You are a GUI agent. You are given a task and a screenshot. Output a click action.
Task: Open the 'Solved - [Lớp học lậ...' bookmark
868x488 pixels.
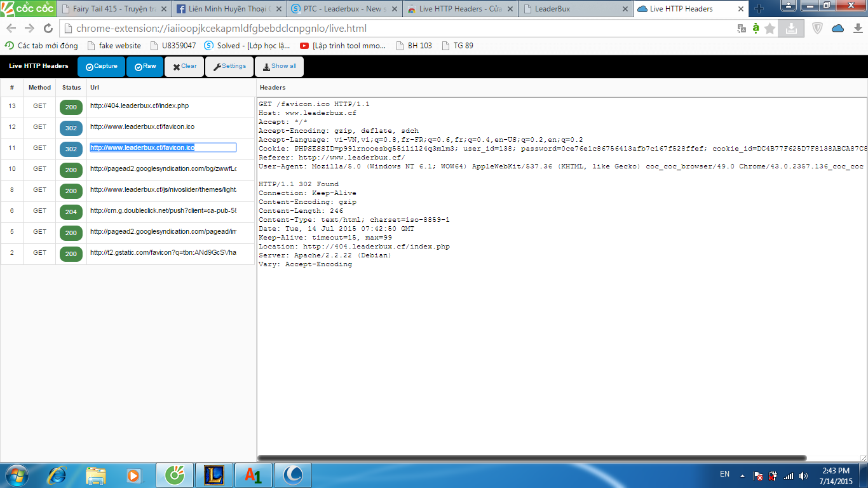[247, 46]
